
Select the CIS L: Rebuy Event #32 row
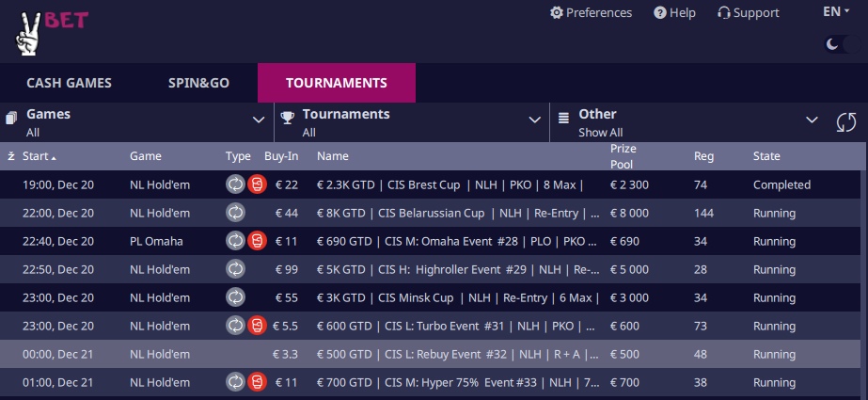tap(430, 354)
